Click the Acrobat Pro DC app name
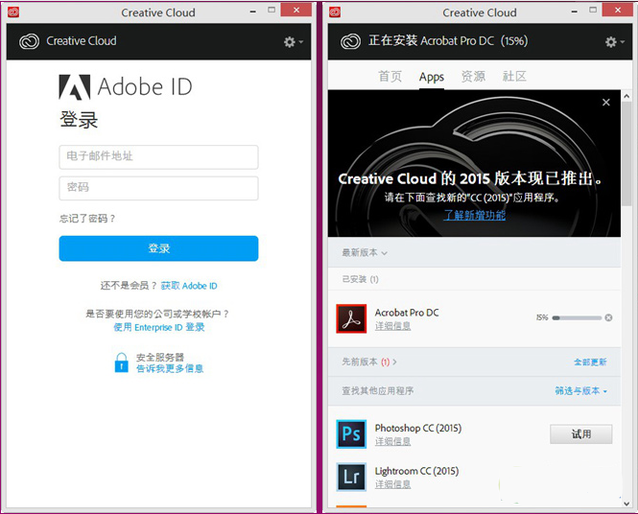 point(407,313)
